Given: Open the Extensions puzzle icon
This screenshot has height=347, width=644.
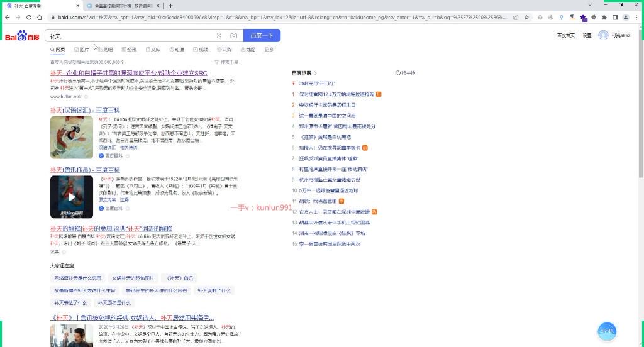Looking at the screenshot, I should [x=604, y=17].
